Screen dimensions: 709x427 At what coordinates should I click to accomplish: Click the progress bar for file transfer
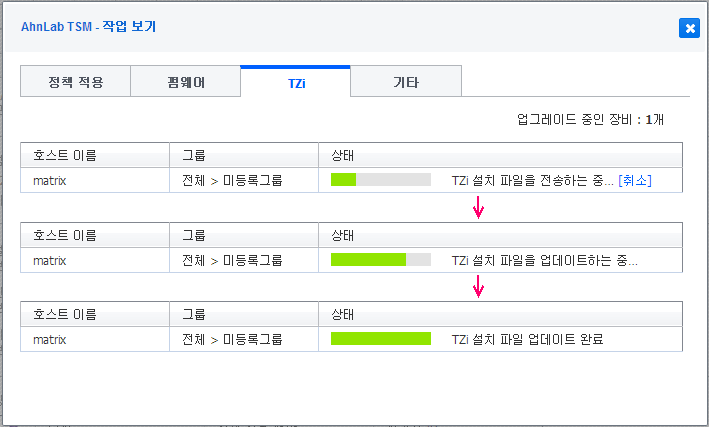380,180
